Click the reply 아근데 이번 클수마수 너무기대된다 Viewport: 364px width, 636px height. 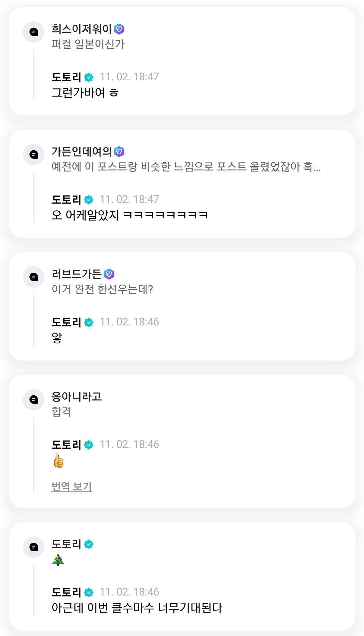click(x=137, y=608)
